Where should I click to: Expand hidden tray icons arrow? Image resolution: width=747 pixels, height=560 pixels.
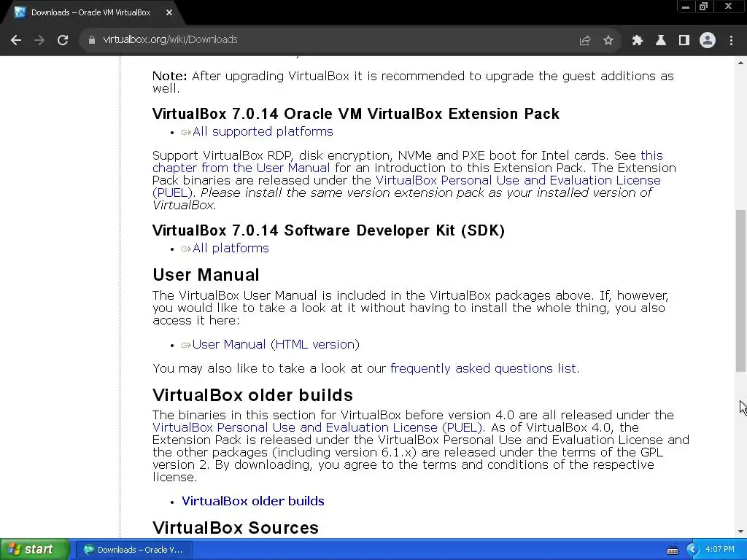point(692,550)
